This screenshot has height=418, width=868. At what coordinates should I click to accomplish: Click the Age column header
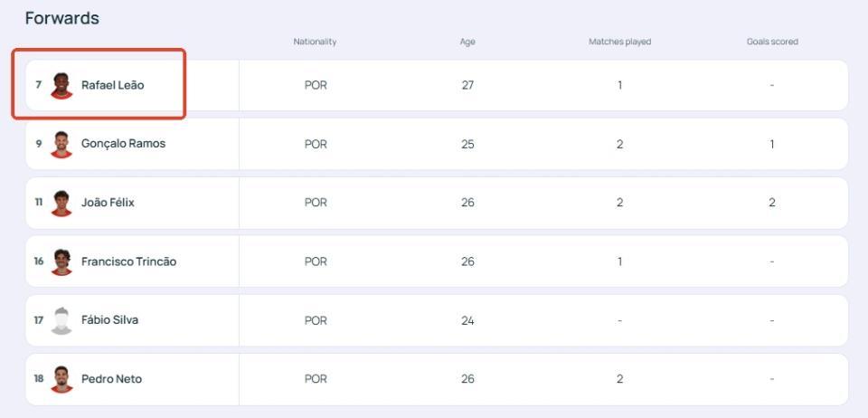[x=467, y=42]
